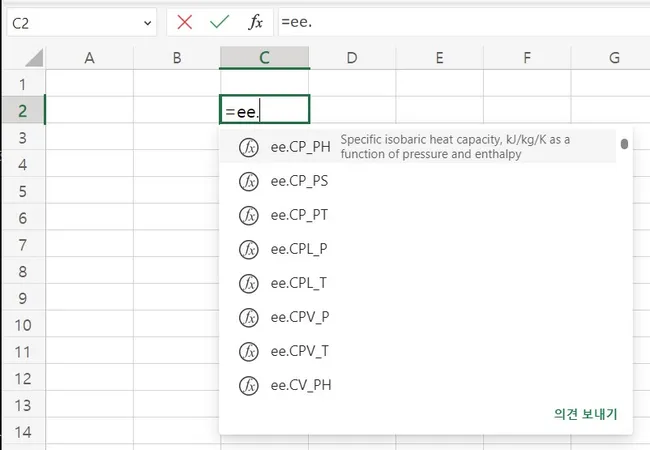Click the fx icon beside ee.CP_PS
This screenshot has height=450, width=650.
(x=249, y=182)
